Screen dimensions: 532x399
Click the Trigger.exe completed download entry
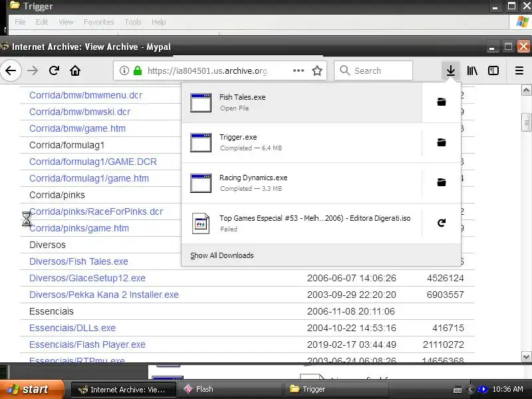(x=302, y=142)
